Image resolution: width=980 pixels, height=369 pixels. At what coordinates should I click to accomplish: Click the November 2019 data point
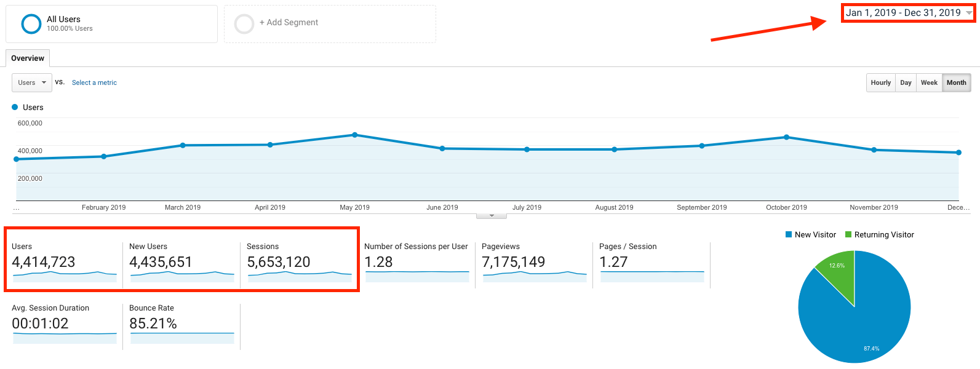(x=874, y=150)
